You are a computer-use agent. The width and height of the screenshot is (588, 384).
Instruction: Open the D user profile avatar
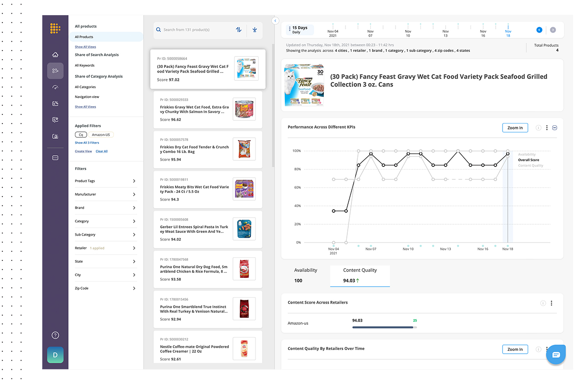[55, 355]
